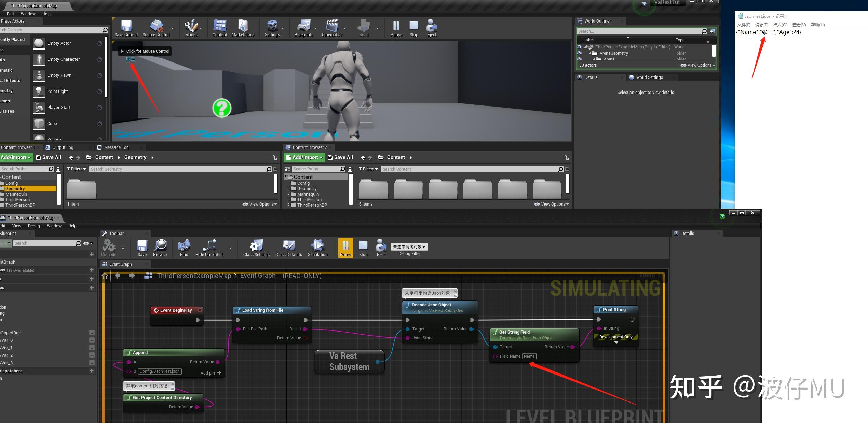Screen dimensions: 868x423
Task: Switch to the Output Log tab
Action: pyautogui.click(x=63, y=147)
